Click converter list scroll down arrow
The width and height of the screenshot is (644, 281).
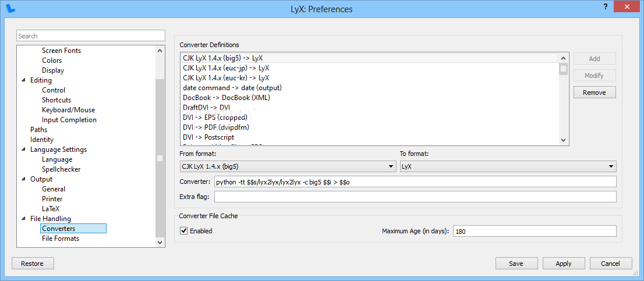tap(563, 140)
